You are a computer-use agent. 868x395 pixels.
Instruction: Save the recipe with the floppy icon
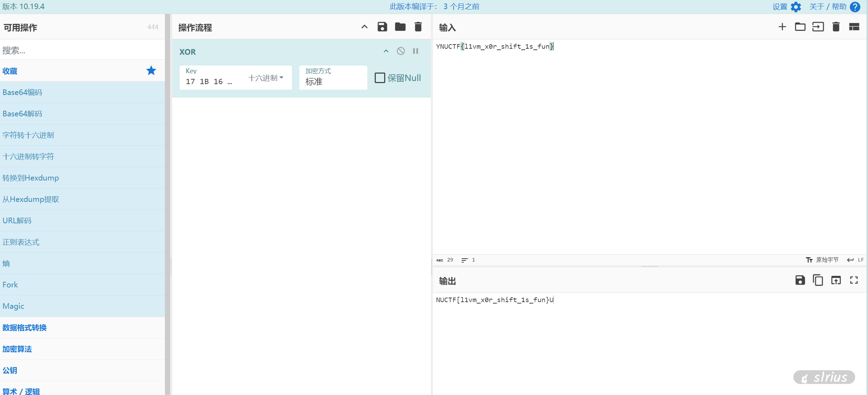point(382,27)
